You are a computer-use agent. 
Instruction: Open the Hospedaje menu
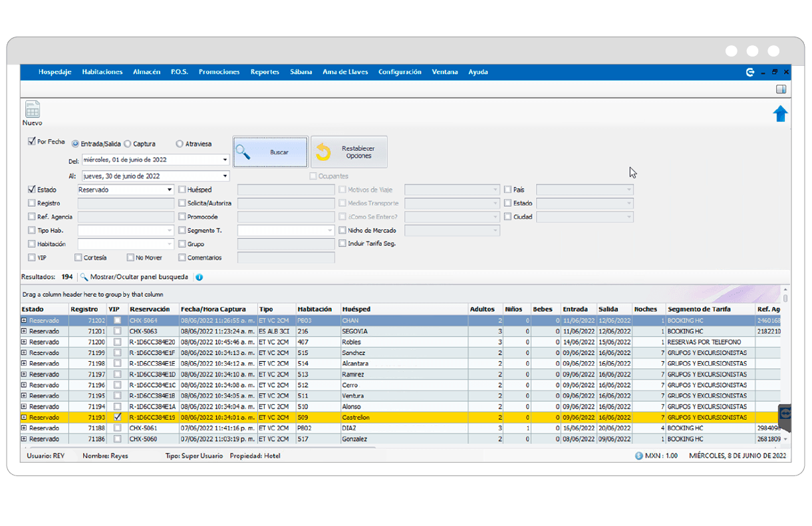tap(55, 72)
